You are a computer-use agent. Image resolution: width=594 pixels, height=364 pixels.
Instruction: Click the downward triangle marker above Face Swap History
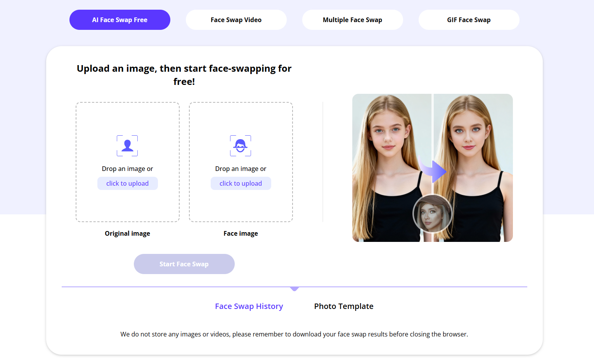(294, 289)
